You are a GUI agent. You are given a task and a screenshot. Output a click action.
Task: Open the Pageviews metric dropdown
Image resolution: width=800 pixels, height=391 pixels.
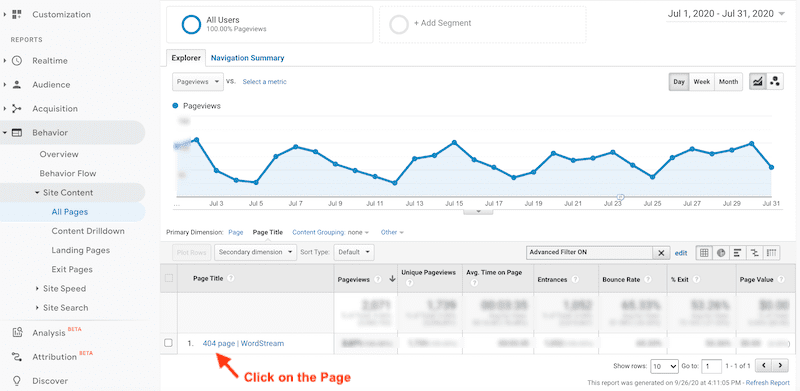tap(198, 82)
